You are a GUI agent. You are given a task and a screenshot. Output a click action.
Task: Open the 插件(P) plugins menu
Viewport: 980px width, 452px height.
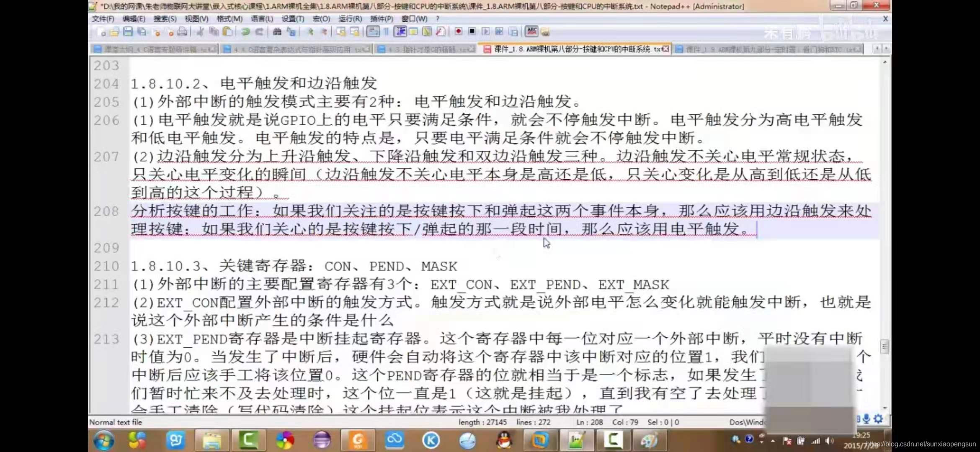[x=382, y=19]
